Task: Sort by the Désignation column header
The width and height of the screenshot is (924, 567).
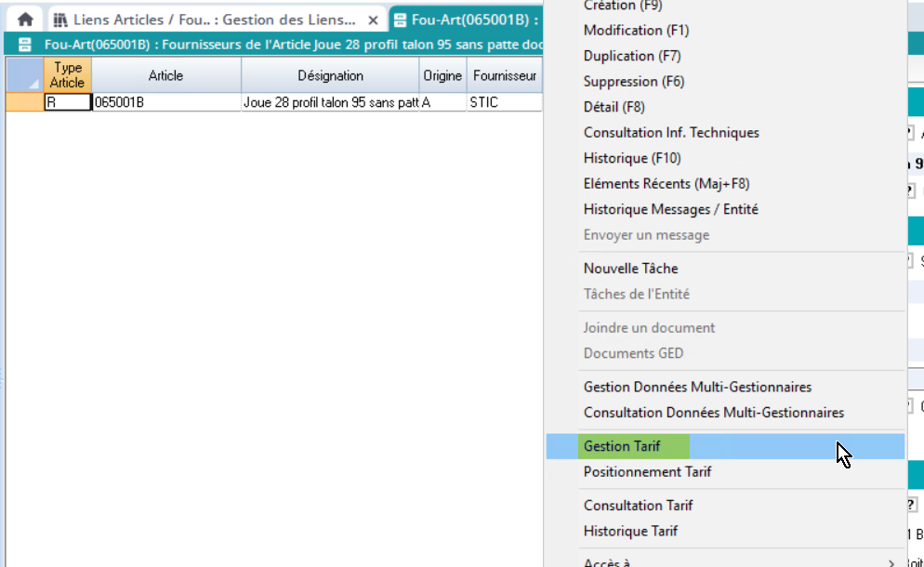Action: point(330,75)
